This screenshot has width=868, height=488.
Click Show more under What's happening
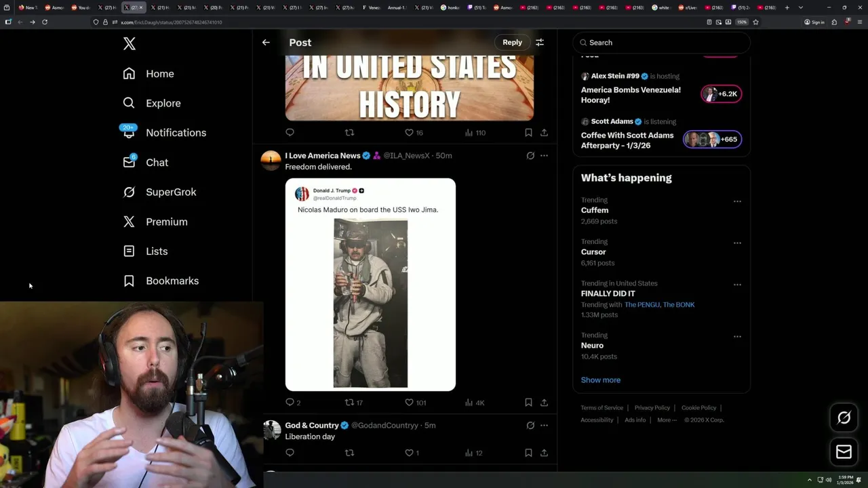[601, 380]
